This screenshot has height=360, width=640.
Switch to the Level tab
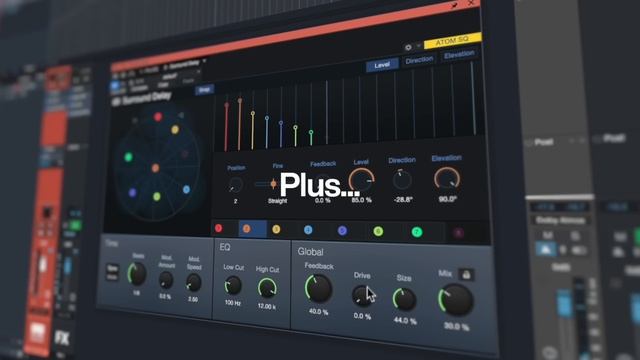[x=382, y=65]
